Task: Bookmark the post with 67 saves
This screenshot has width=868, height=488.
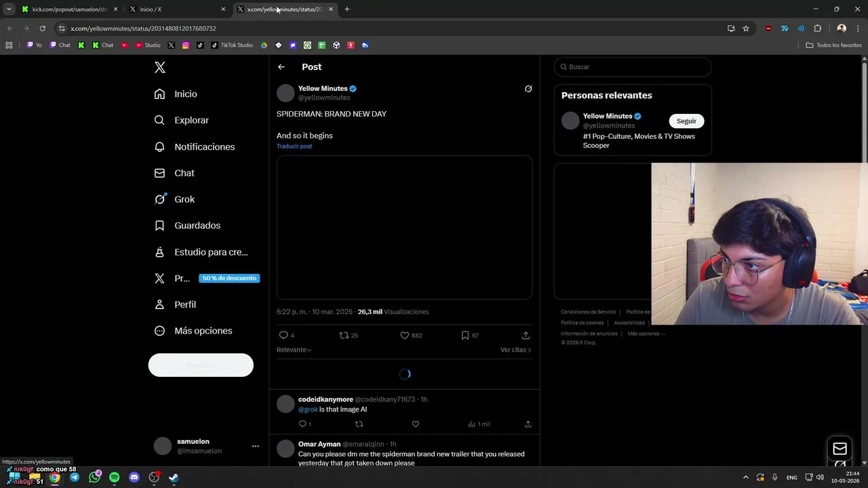Action: coord(465,335)
